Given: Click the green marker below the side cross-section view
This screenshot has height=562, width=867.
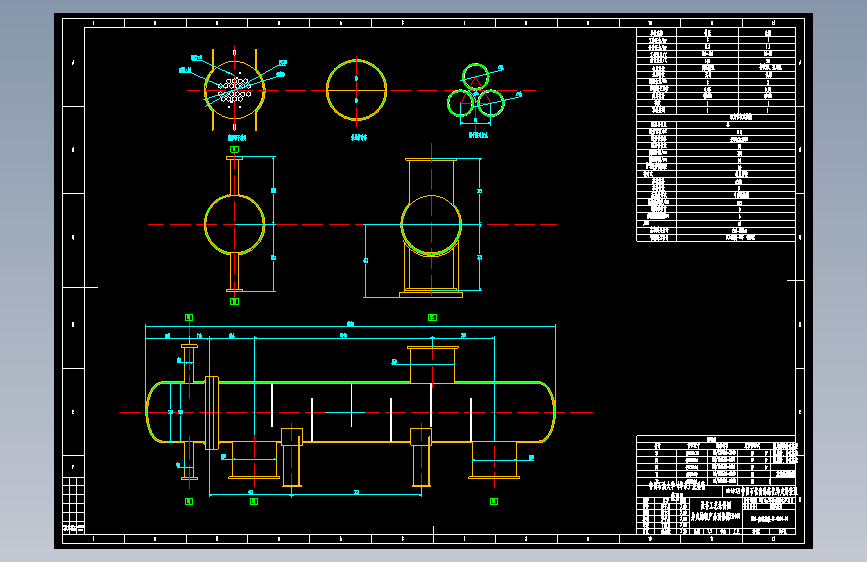Looking at the screenshot, I should 234,301.
